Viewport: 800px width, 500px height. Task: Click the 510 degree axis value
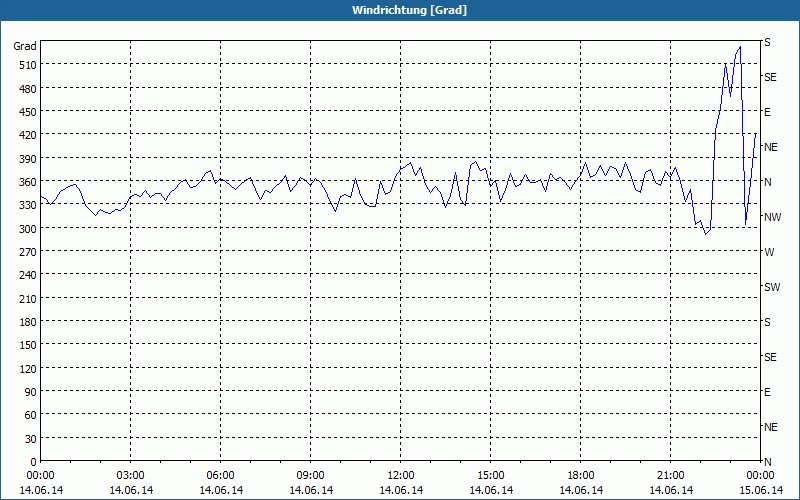tap(28, 65)
